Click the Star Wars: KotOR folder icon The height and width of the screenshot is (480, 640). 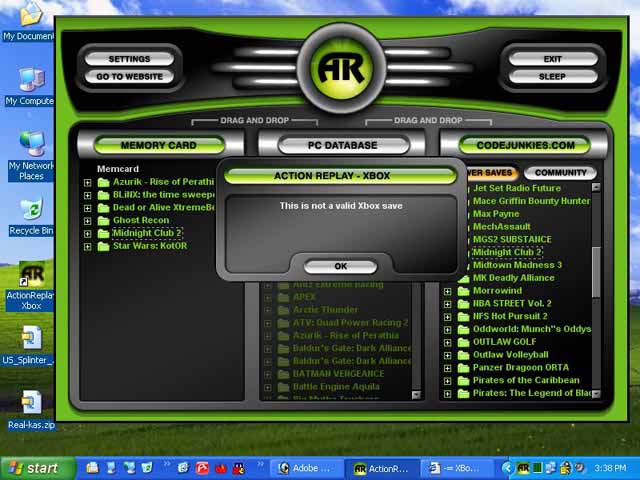(x=104, y=246)
